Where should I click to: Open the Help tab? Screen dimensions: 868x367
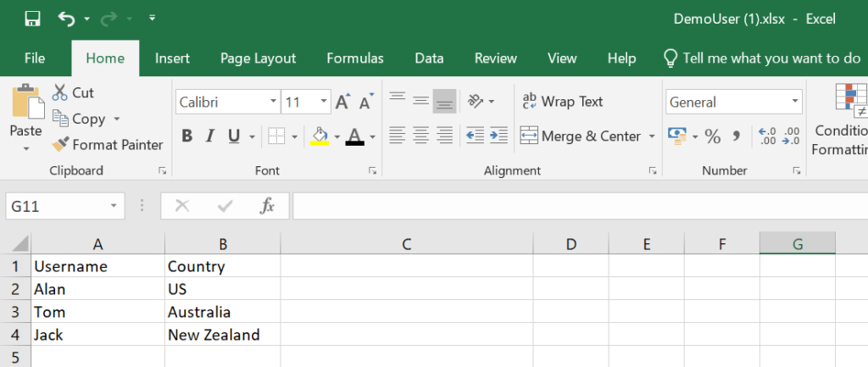(621, 58)
